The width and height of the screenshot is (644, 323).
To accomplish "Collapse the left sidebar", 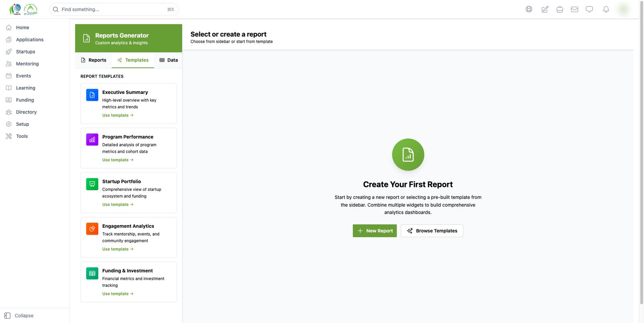I will (x=19, y=316).
